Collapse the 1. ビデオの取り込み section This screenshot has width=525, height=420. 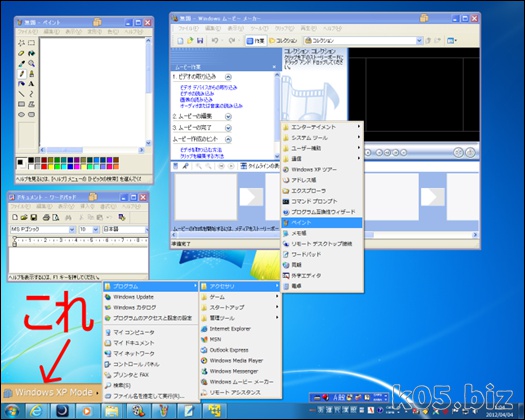[228, 77]
